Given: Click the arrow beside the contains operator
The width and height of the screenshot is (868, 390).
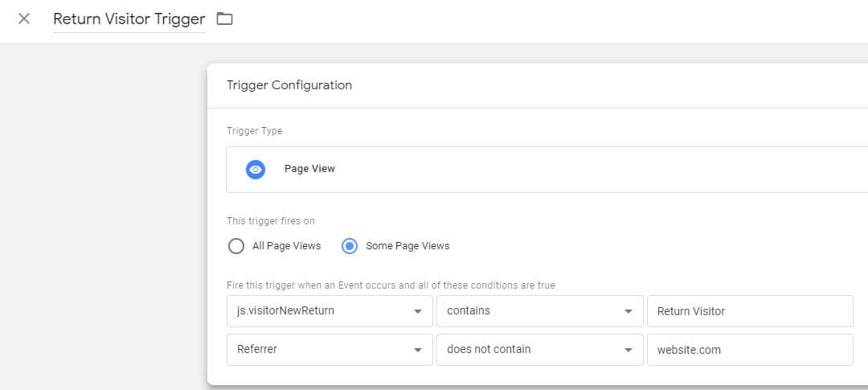Looking at the screenshot, I should pos(628,312).
